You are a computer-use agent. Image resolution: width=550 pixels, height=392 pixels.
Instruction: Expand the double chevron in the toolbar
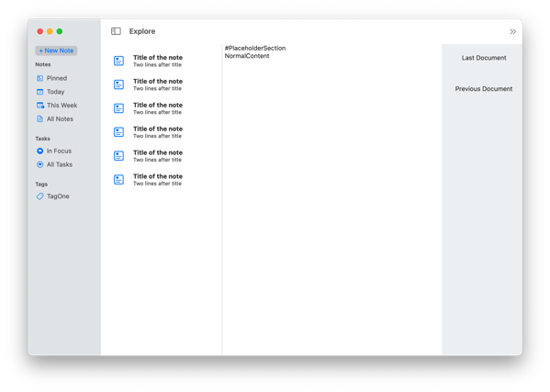[512, 31]
